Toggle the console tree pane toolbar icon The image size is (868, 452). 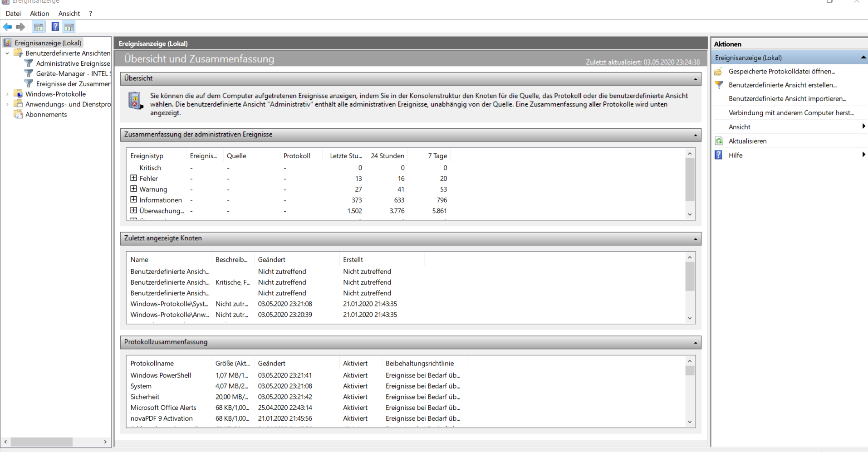tap(39, 27)
